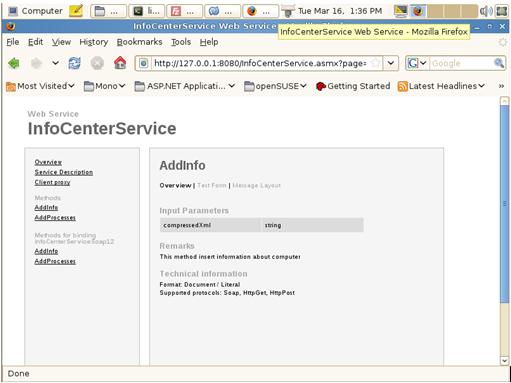Expand the openSUSE bookmarks folder
The image size is (511, 383).
tap(275, 86)
